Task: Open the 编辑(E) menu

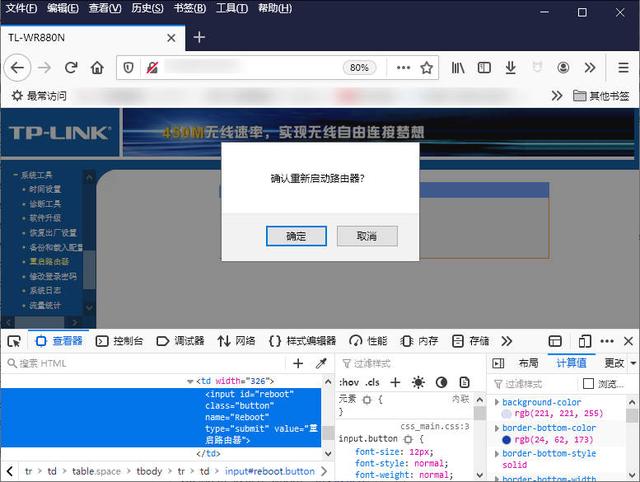Action: (63, 8)
